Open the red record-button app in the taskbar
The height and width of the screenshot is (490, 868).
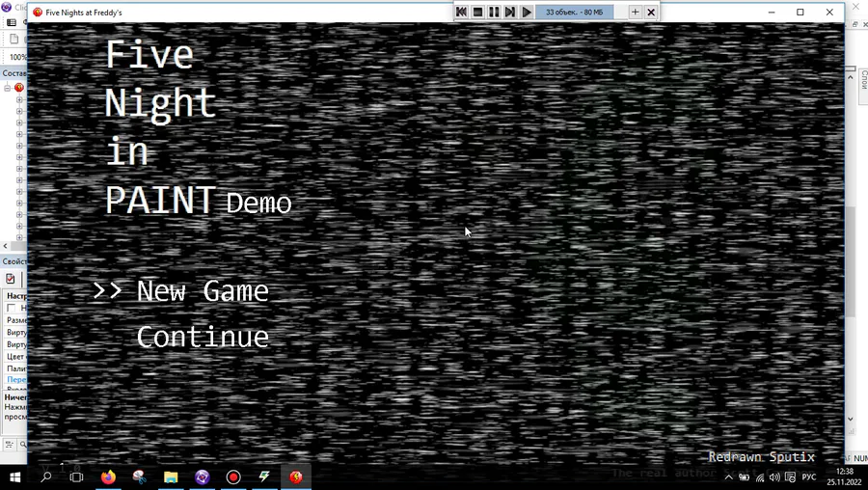click(233, 476)
